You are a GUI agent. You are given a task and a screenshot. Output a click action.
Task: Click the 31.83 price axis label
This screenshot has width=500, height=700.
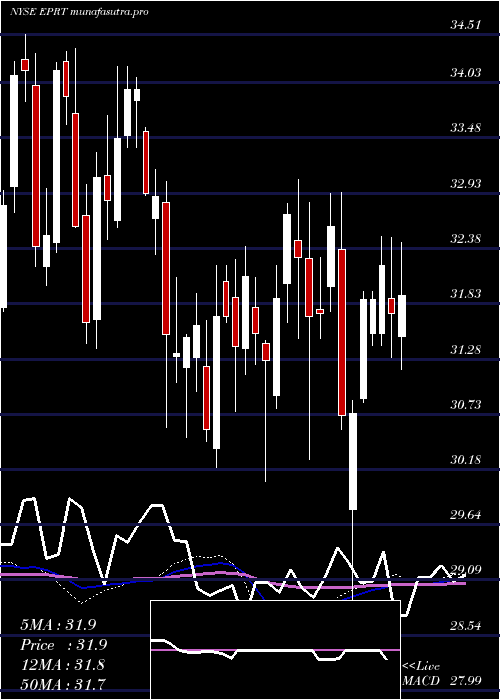point(465,294)
